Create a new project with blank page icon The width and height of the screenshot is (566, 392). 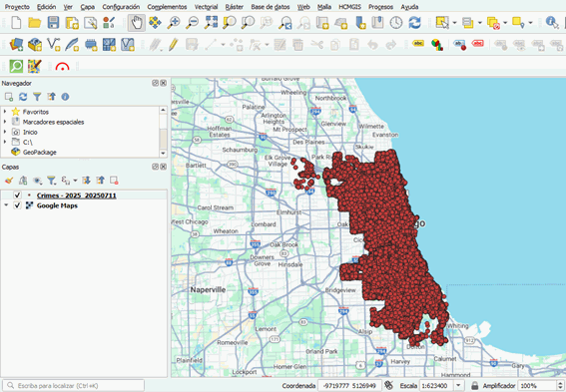16,23
